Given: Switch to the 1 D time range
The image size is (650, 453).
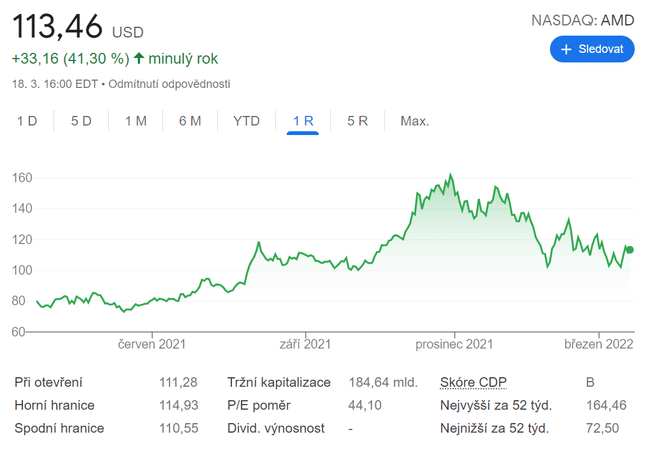Looking at the screenshot, I should tap(27, 121).
